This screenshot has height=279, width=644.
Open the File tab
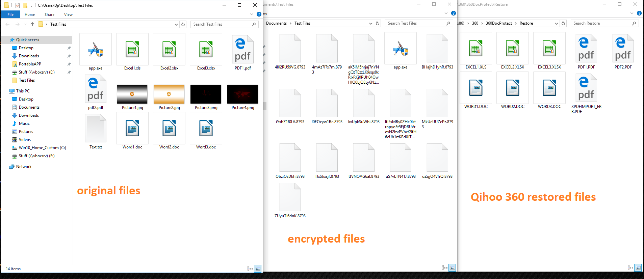10,15
